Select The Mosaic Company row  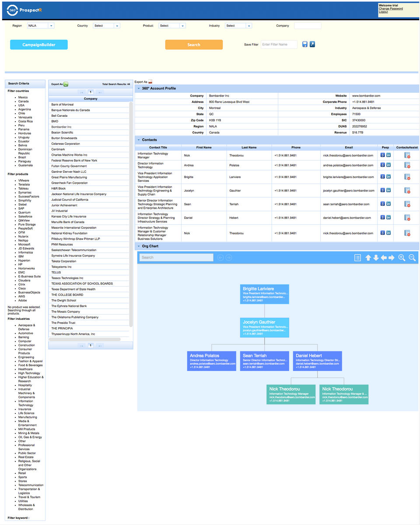tap(89, 311)
